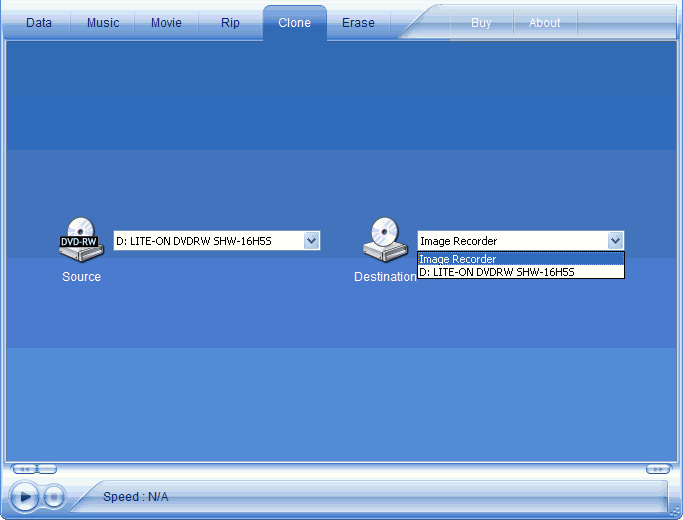Viewport: 683px width, 520px height.
Task: Click the Clone tab
Action: pyautogui.click(x=294, y=23)
